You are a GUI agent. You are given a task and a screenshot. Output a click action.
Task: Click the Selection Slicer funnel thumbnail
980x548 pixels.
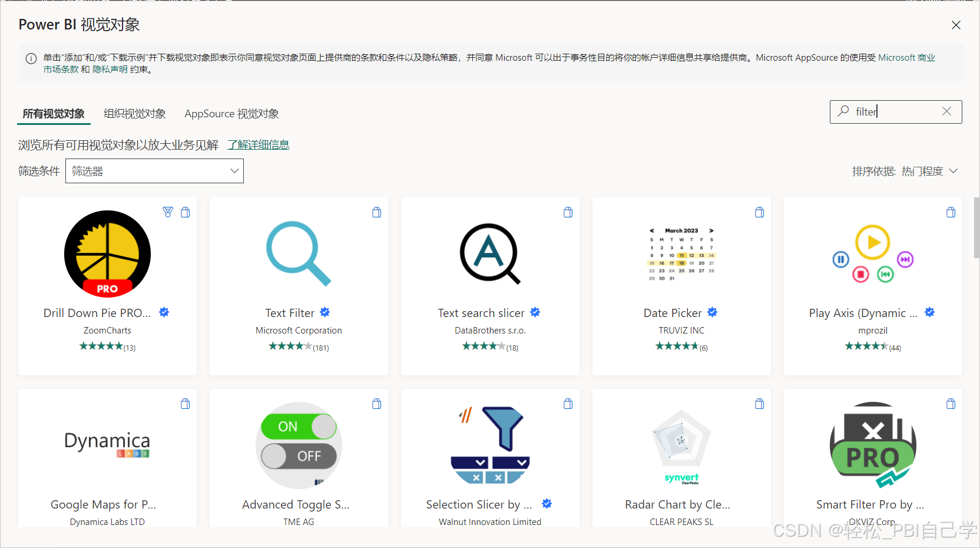(490, 445)
